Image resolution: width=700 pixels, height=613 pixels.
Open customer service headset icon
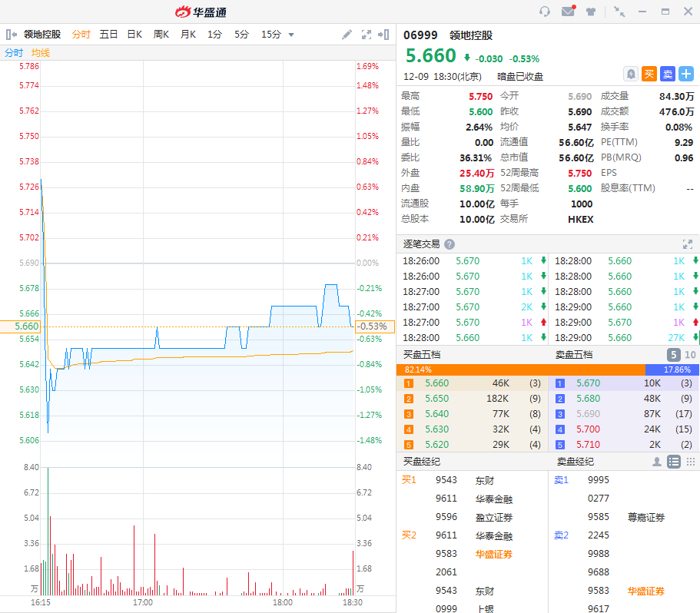(x=545, y=12)
